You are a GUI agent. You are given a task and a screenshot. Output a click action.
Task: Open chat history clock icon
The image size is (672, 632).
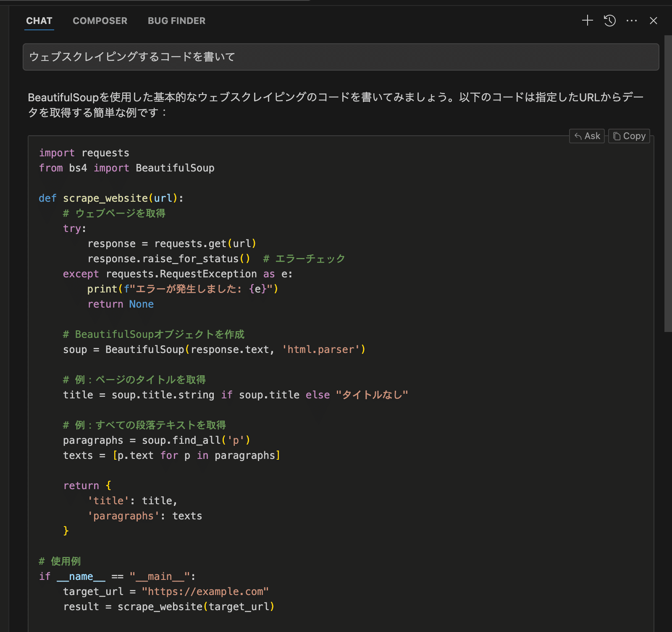point(609,21)
